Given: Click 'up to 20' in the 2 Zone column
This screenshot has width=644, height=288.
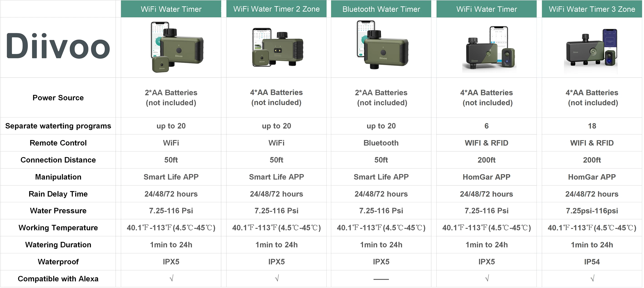Looking at the screenshot, I should [x=276, y=126].
